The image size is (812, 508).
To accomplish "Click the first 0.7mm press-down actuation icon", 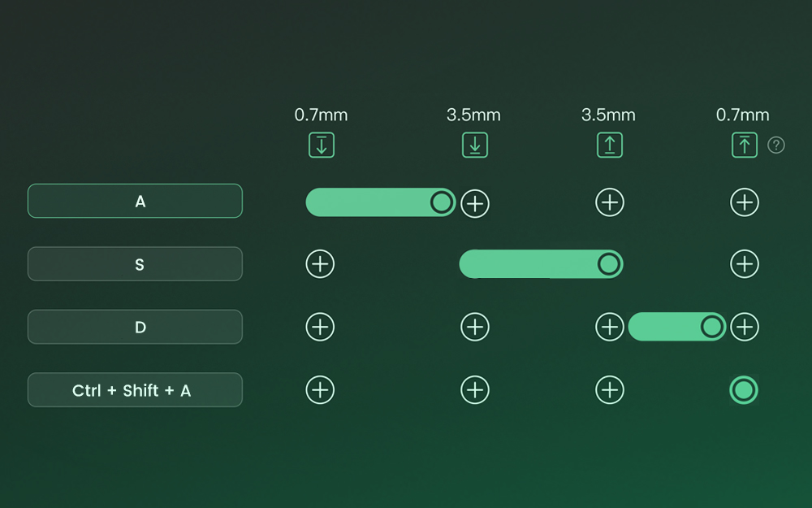I will 321,145.
